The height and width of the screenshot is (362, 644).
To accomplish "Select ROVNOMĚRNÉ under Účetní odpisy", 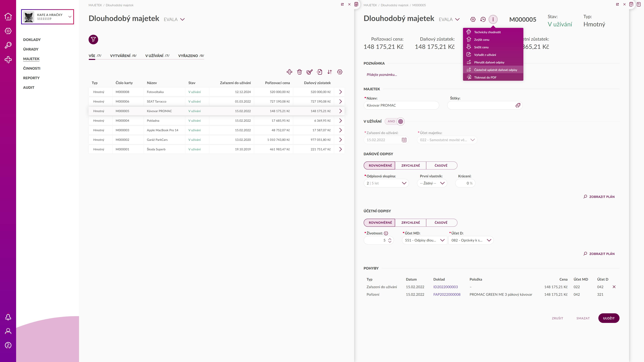I will 379,223.
